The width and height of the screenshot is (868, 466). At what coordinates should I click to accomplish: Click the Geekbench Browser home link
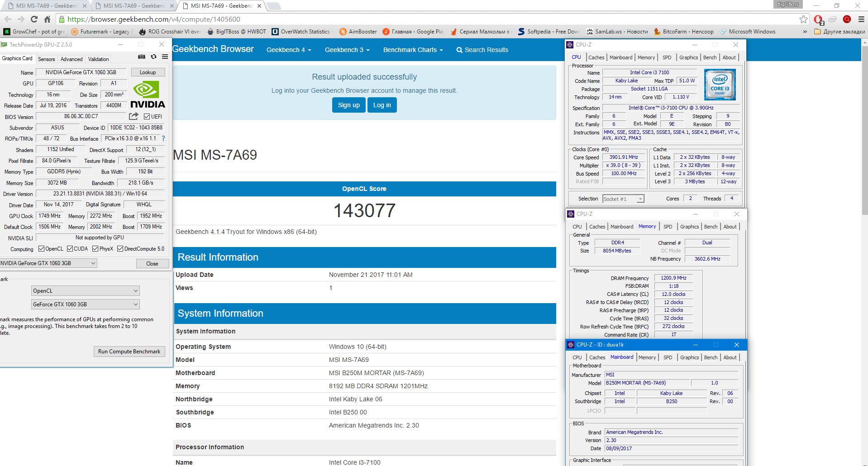pyautogui.click(x=213, y=49)
